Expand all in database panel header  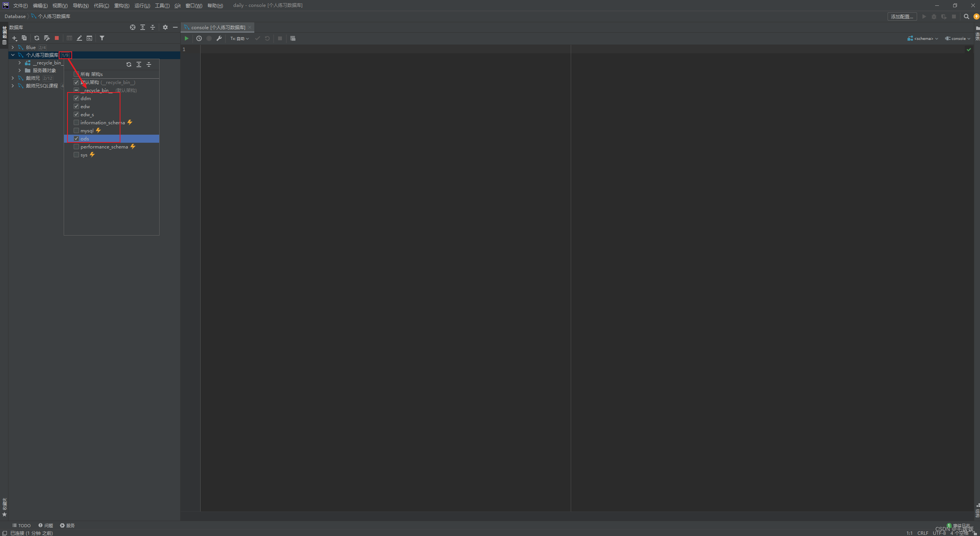tap(143, 27)
